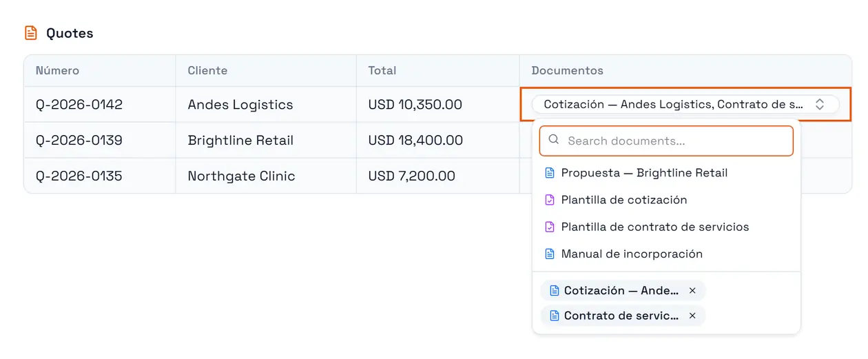Click the USD 10,350.00 total
The width and height of the screenshot is (868, 359).
[x=415, y=105]
